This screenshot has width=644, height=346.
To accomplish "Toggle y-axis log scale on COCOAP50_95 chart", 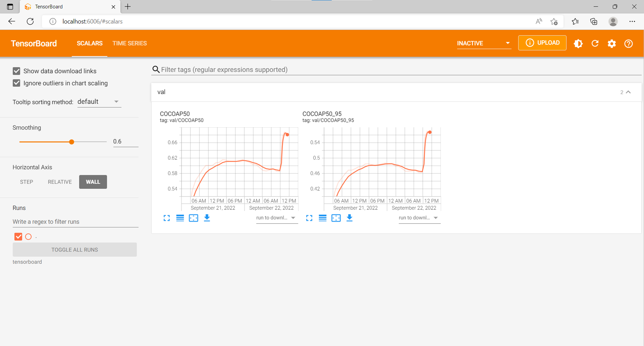I will [323, 218].
